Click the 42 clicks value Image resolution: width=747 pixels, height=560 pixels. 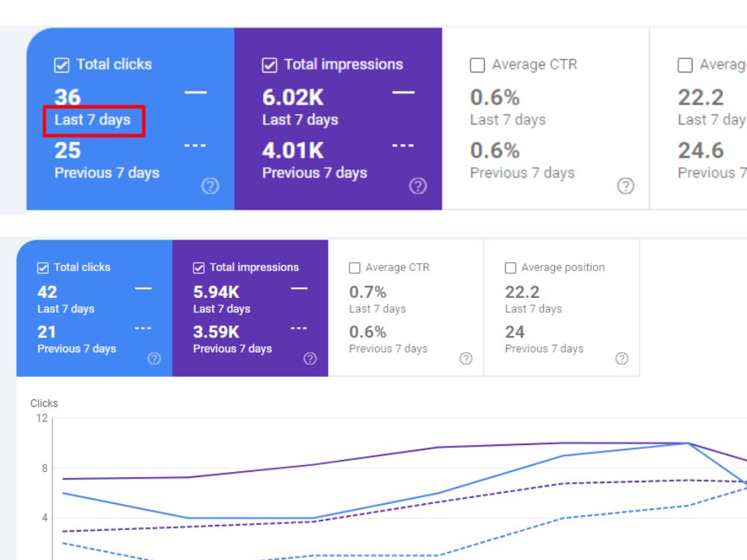point(47,292)
